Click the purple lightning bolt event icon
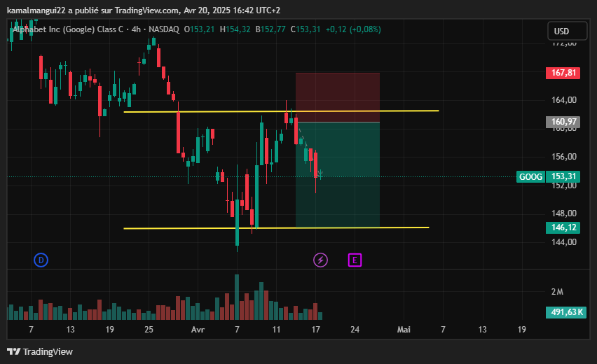 pos(320,260)
